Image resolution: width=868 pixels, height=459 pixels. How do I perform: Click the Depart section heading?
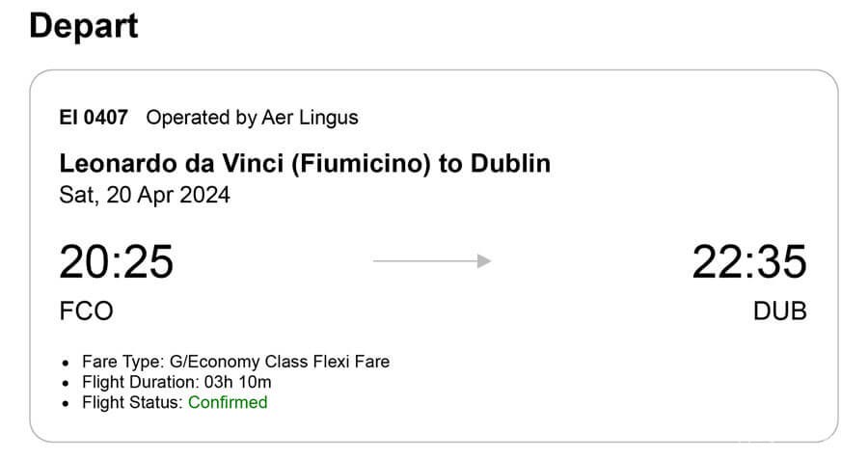(84, 25)
